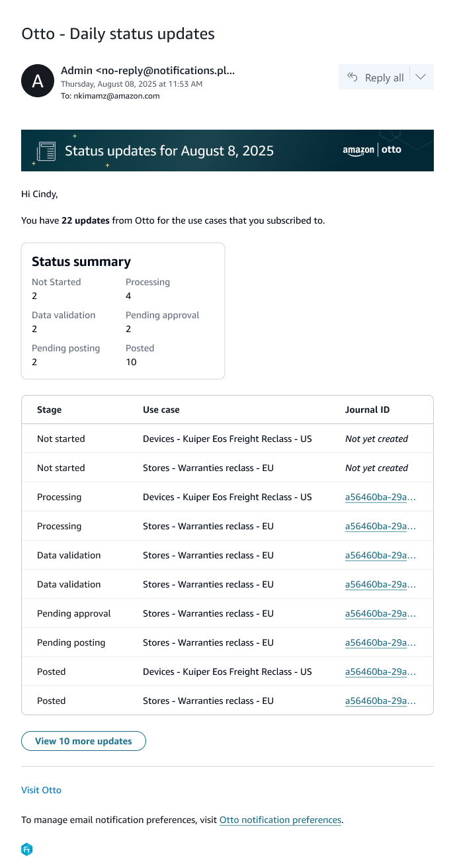This screenshot has width=455, height=868.
Task: Open Journal ID link for Pending posting row
Action: click(x=380, y=642)
